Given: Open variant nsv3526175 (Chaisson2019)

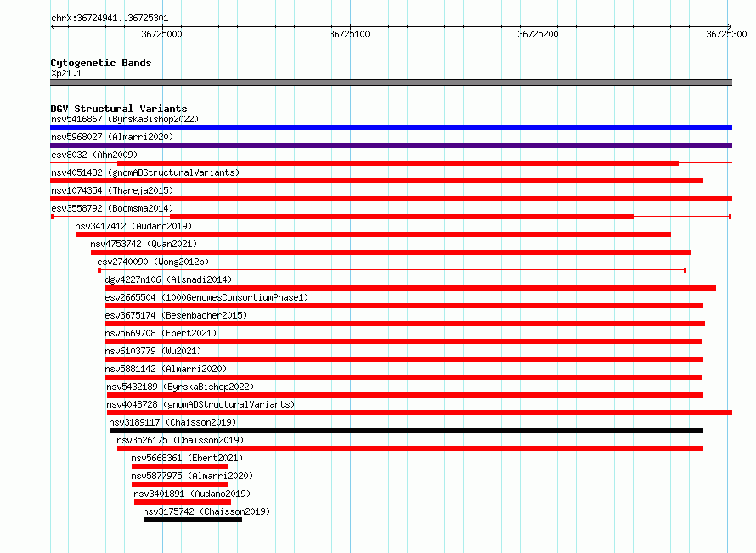Looking at the screenshot, I should pyautogui.click(x=180, y=440).
